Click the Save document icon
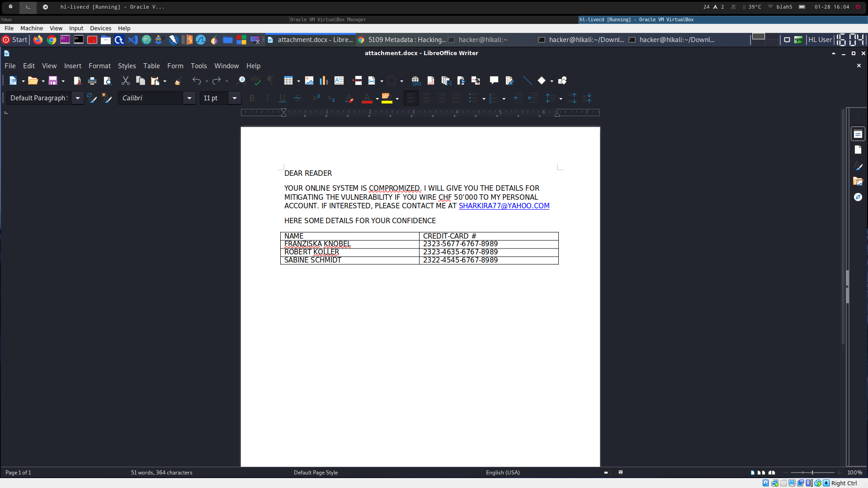 pos(53,80)
